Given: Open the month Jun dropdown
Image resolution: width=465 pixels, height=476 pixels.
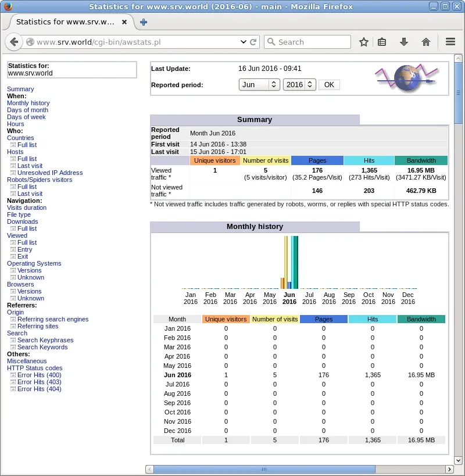Looking at the screenshot, I should pos(259,85).
